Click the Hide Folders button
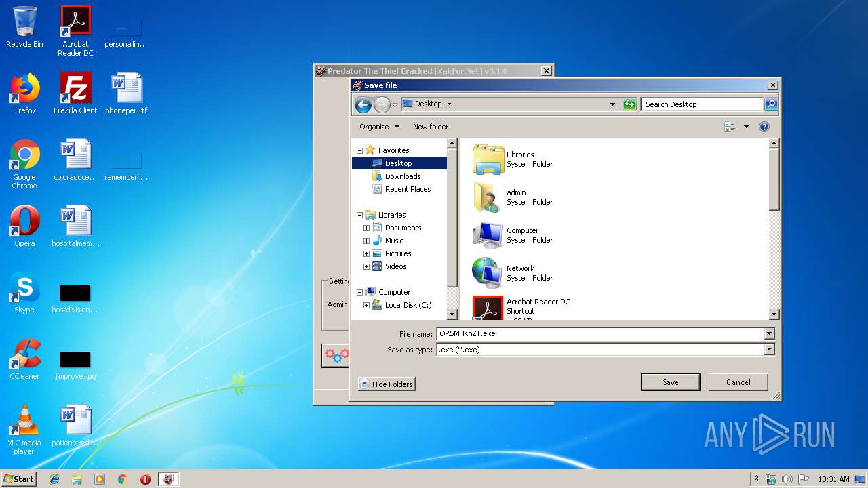This screenshot has width=868, height=488. pos(387,384)
